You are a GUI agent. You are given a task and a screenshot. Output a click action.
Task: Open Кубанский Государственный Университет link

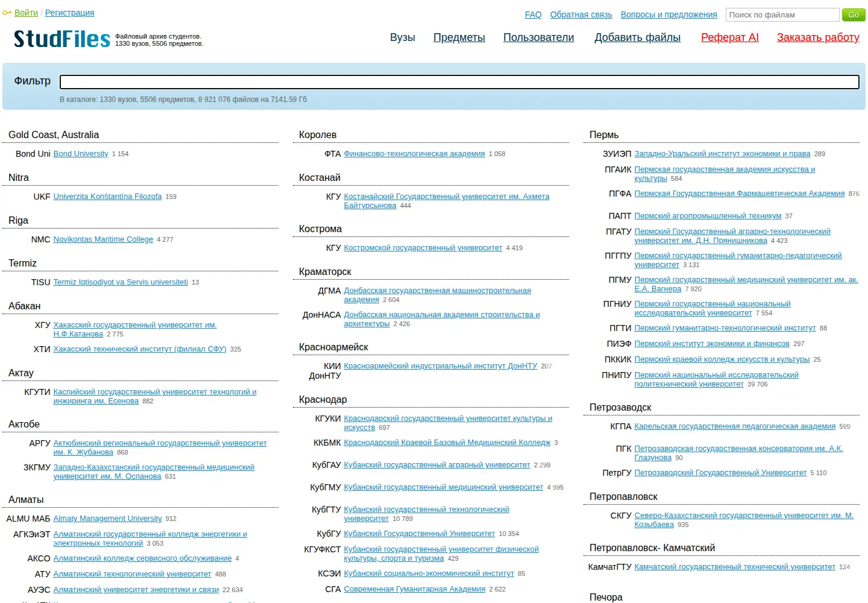pyautogui.click(x=420, y=534)
